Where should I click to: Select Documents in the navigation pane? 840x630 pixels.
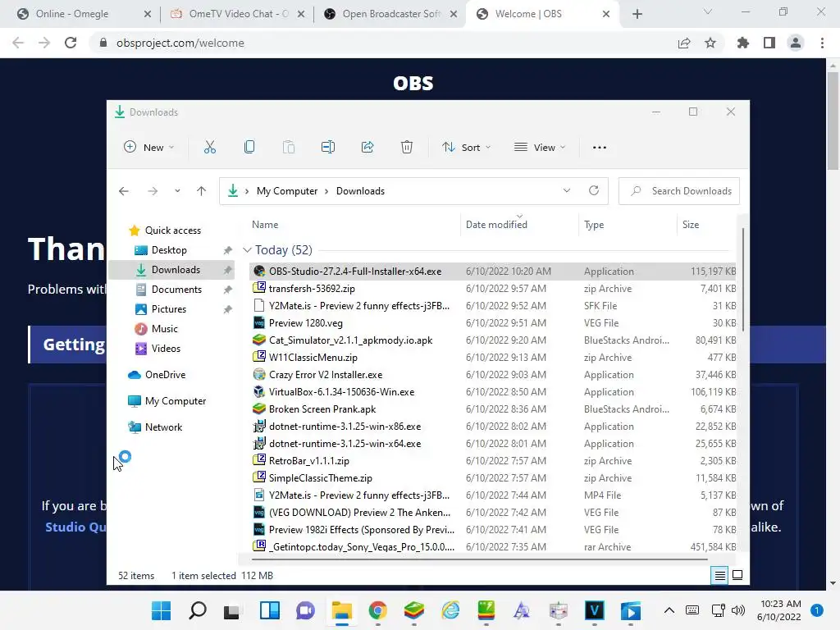pos(176,290)
